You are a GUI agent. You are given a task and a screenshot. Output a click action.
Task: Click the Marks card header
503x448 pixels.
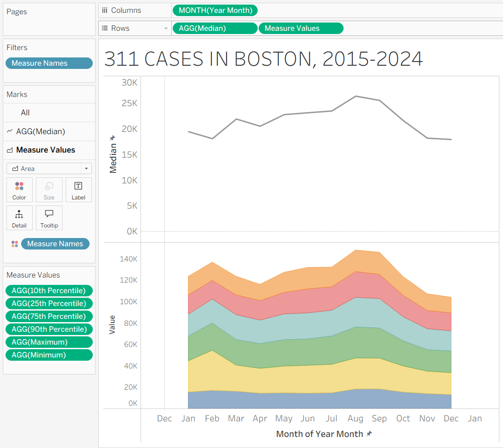point(17,94)
